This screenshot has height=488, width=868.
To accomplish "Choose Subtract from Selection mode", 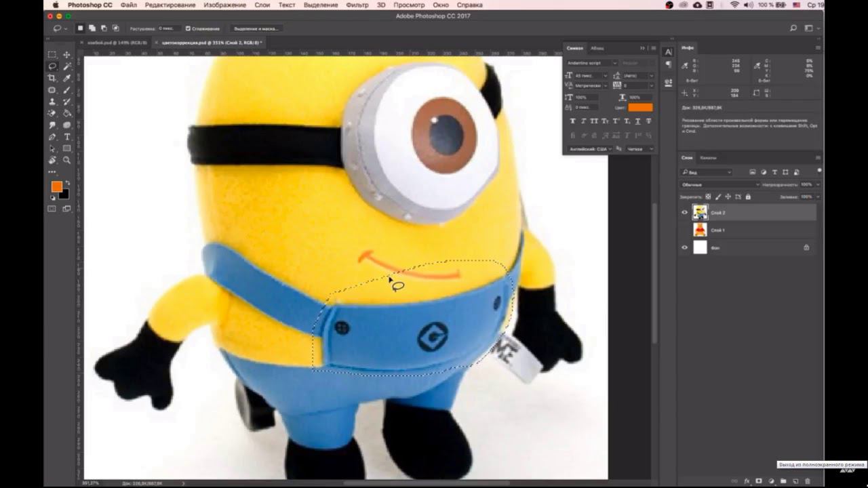I will [103, 28].
